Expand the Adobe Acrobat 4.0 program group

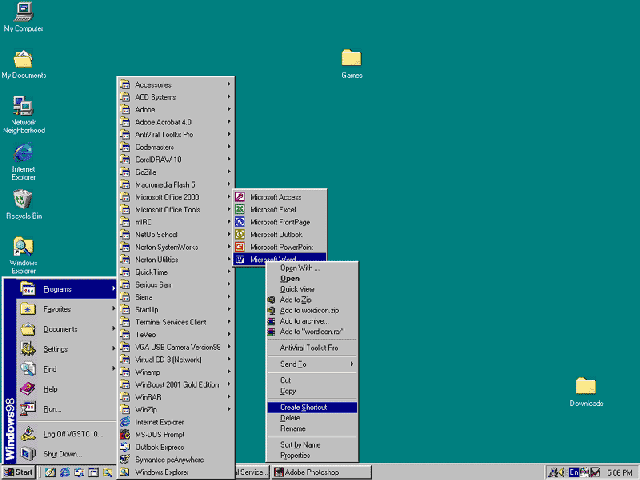tap(176, 122)
